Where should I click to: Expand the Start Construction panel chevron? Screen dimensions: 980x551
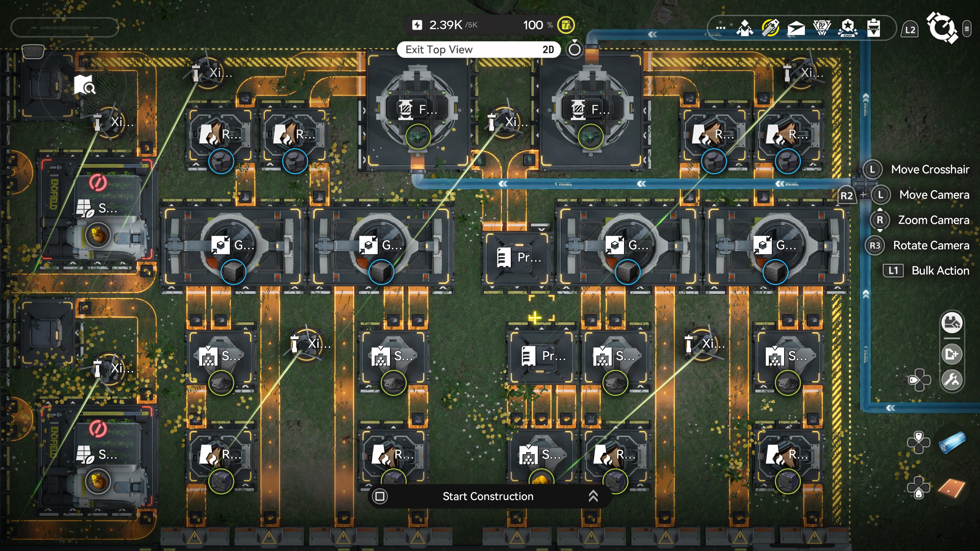pos(593,496)
